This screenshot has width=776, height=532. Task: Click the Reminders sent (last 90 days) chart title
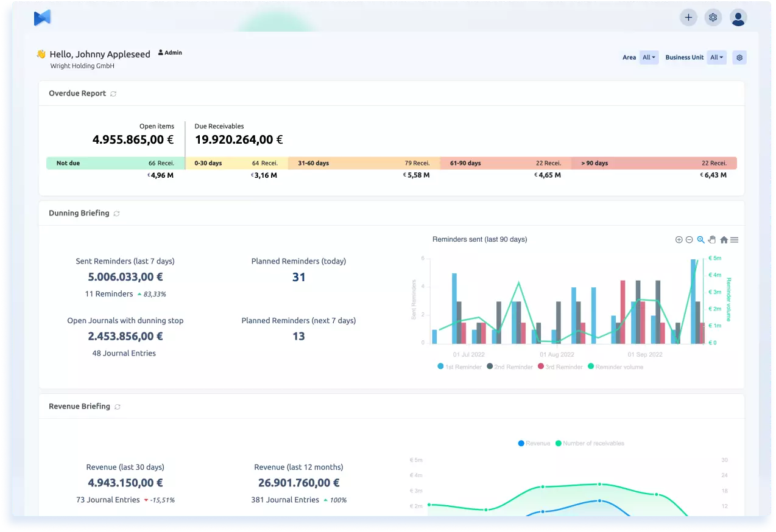tap(480, 240)
